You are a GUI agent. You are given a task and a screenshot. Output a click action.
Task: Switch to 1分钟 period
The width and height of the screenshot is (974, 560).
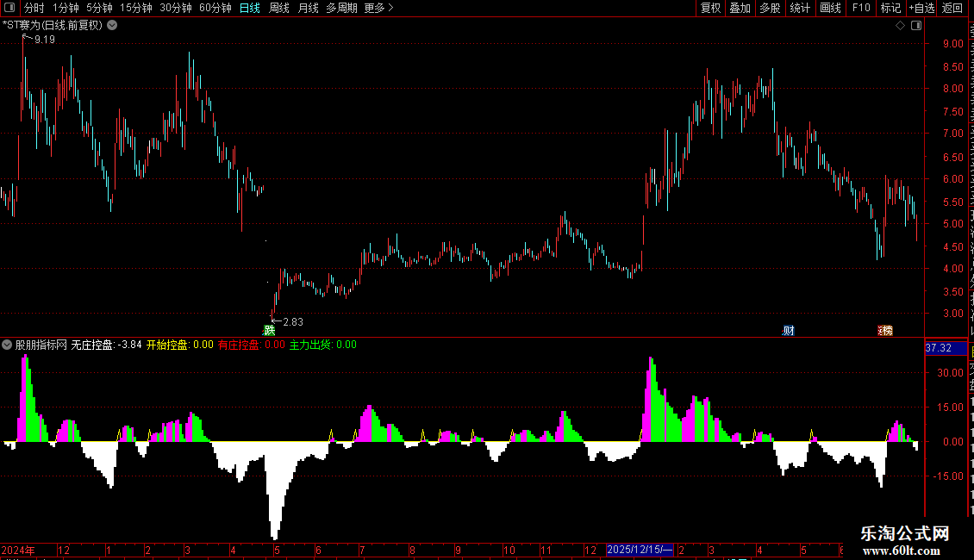66,8
